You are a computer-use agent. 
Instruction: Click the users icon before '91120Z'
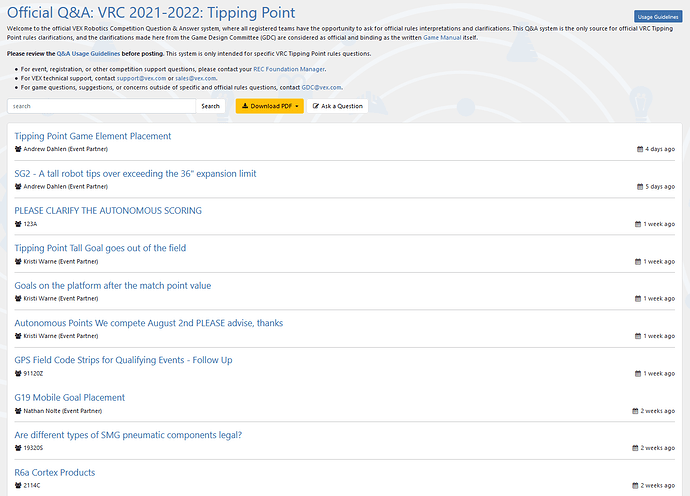pos(18,373)
